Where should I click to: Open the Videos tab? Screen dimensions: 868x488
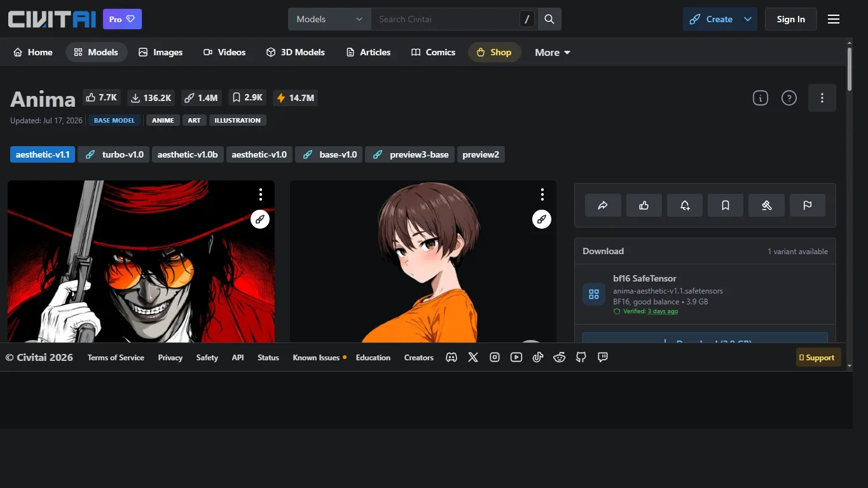tap(224, 52)
